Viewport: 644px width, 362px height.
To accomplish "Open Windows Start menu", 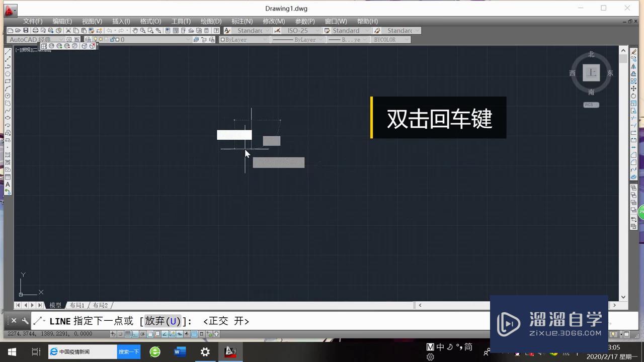I will point(12,352).
